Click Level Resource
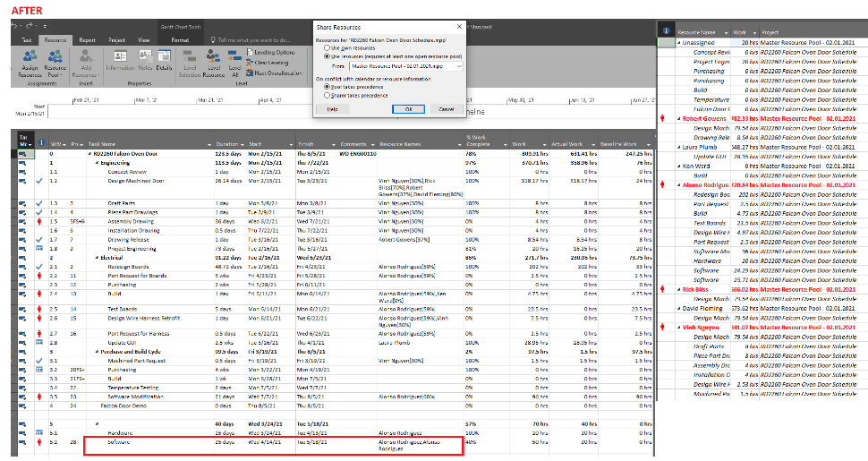 point(214,64)
